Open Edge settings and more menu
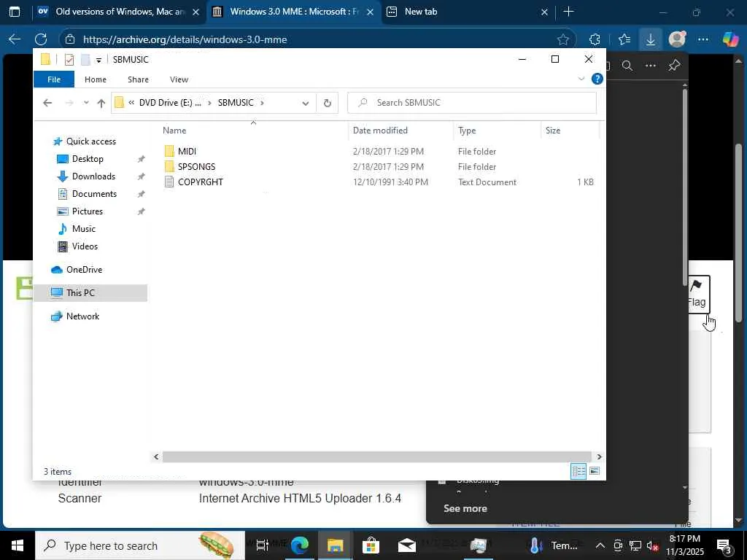747x560 pixels. (703, 39)
